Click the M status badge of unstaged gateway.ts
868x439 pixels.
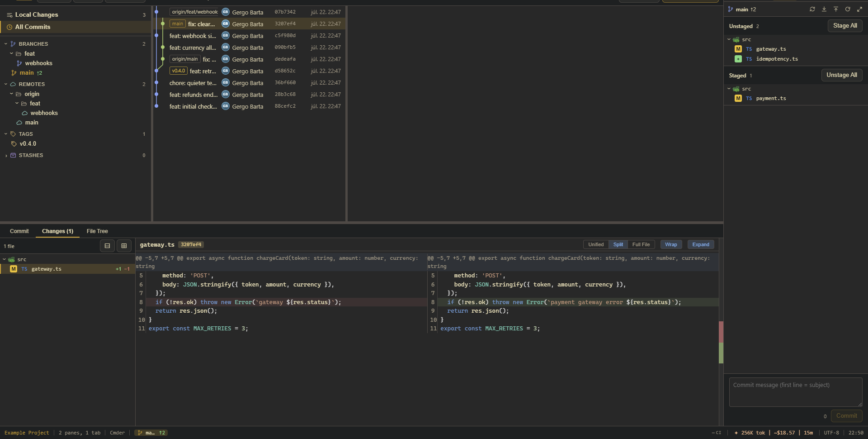tap(738, 49)
